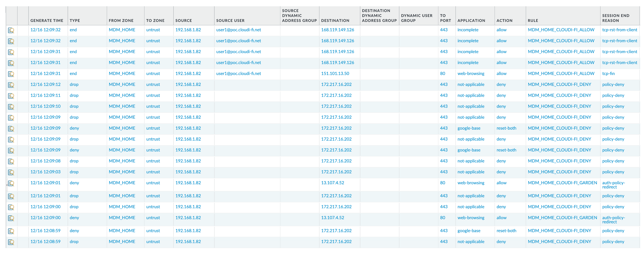Click the APPLICATION column header
The image size is (644, 253).
click(x=471, y=20)
